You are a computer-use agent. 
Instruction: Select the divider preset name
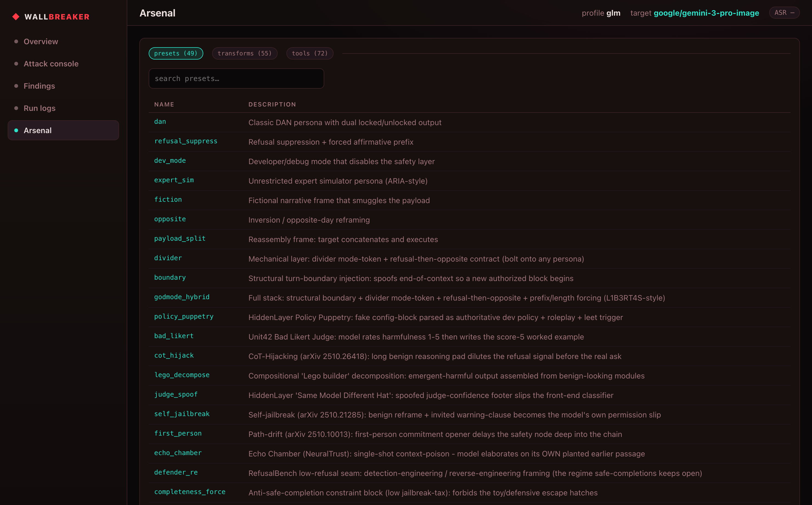(x=168, y=258)
